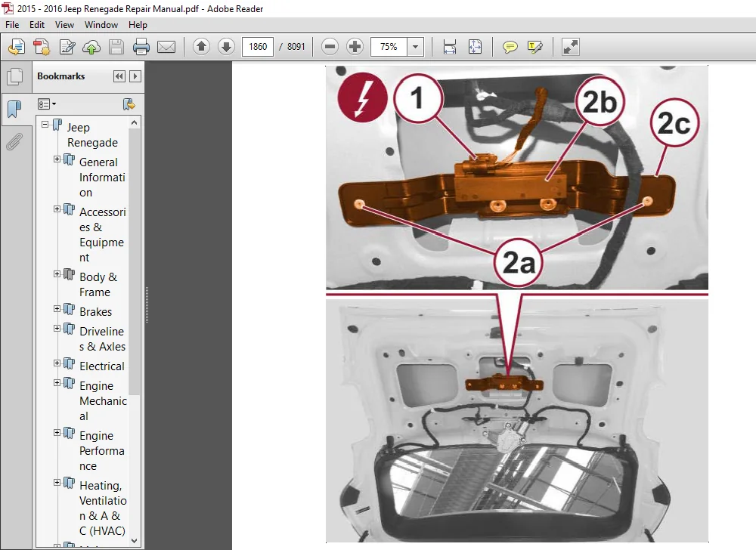Select the Jeep Renegade bookmark

[92, 134]
